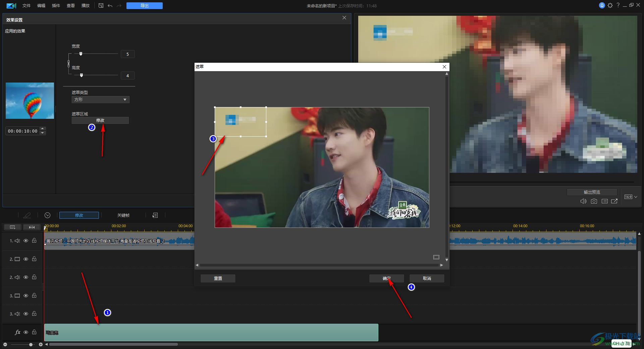Click the help question mark icon

[x=618, y=5]
